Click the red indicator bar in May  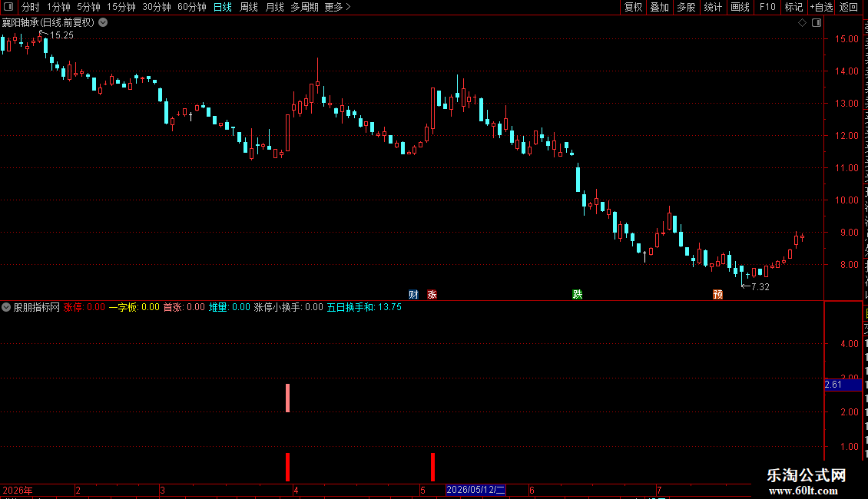point(433,467)
